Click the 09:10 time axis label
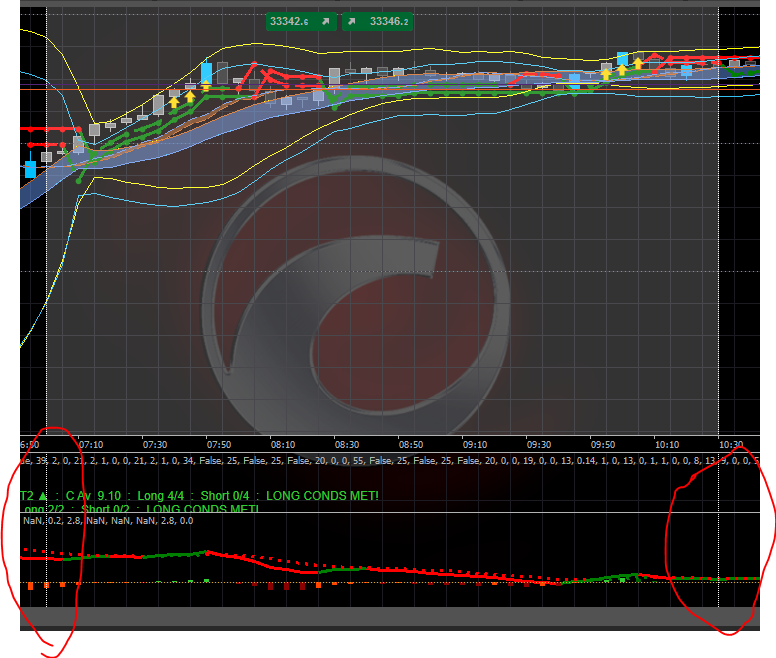This screenshot has width=776, height=658. 475,445
